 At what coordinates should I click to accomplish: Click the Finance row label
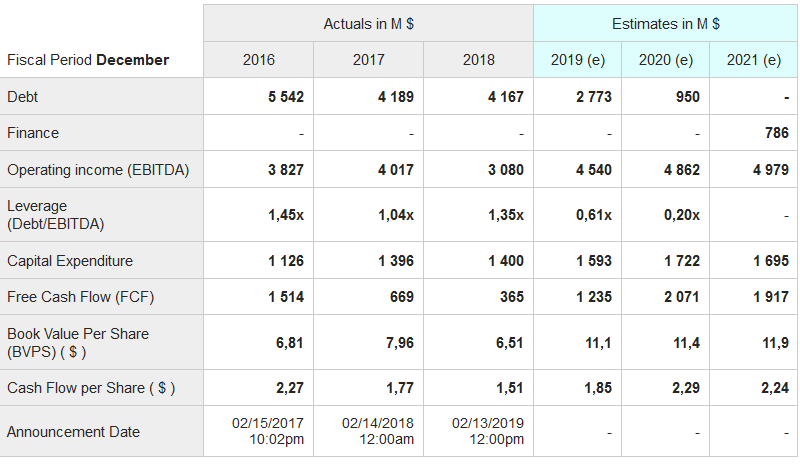click(x=33, y=133)
